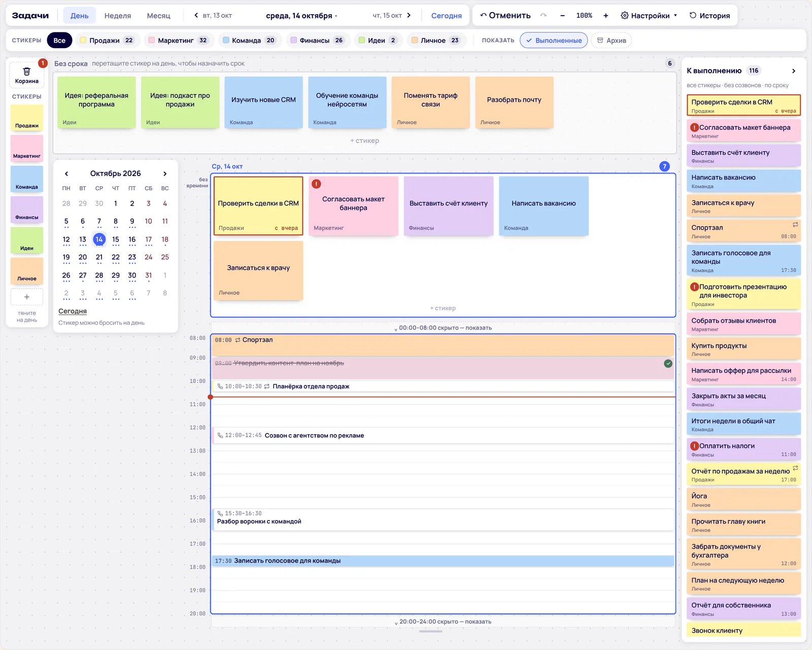Open Настройки settings menu
This screenshot has width=812, height=650.
point(649,16)
